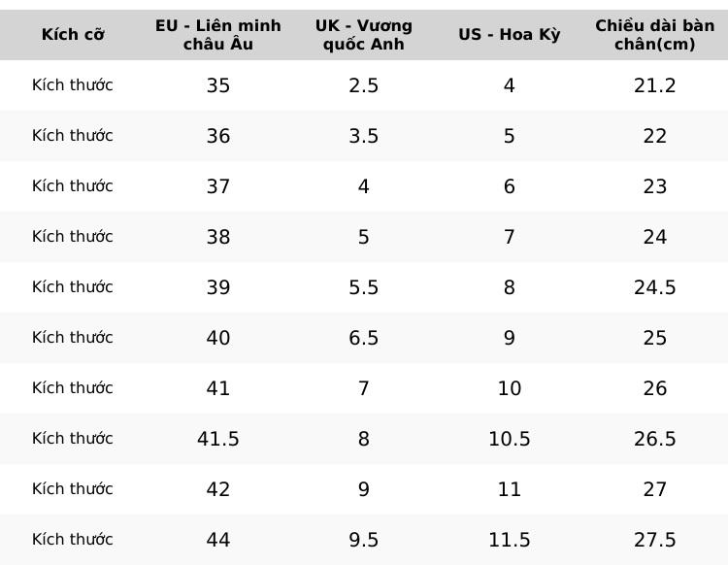Select the 'EU - Liên minh châu Âu' header
Screen dimensions: 728x565
(x=218, y=35)
